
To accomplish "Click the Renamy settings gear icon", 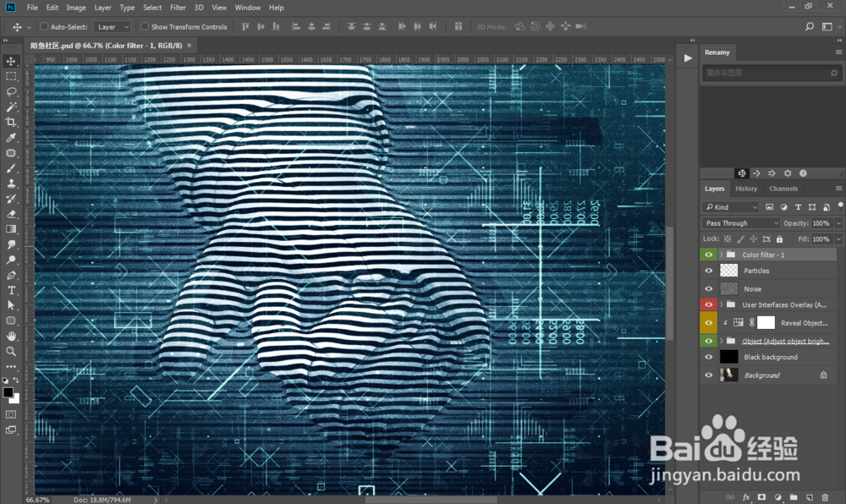I will click(788, 173).
